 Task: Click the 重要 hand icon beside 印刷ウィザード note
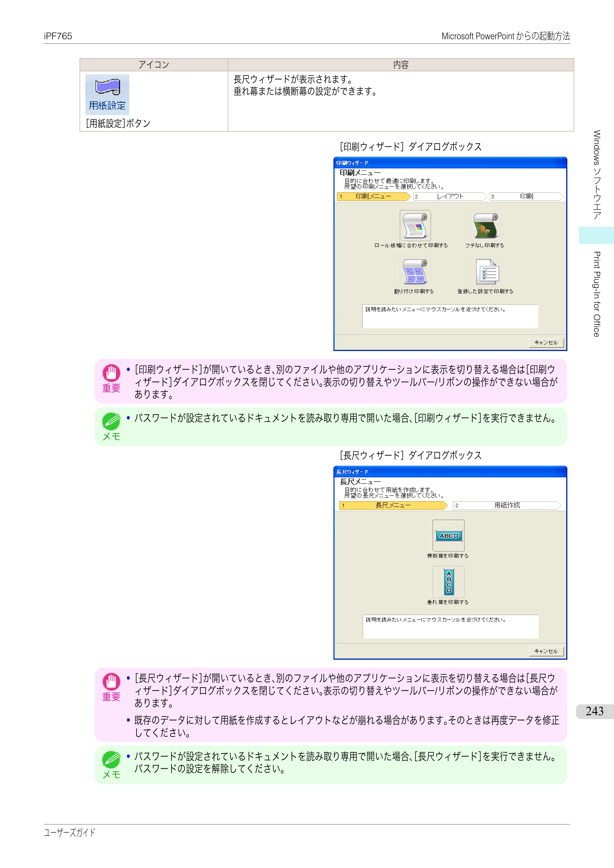coord(111,373)
